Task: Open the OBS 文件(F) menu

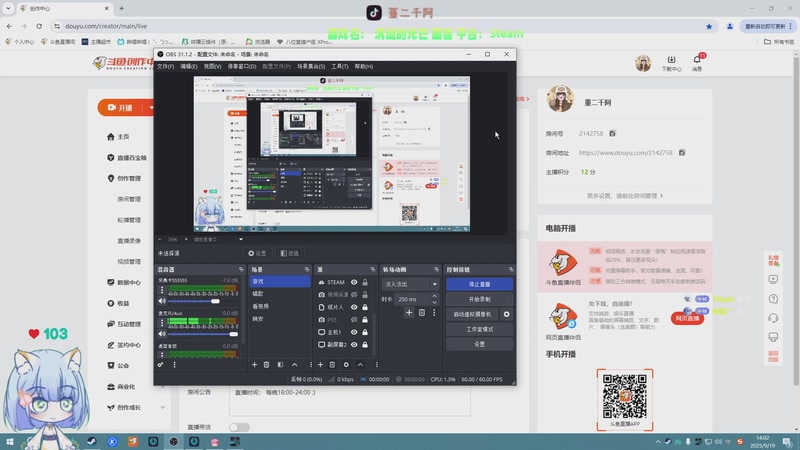Action: 165,66
